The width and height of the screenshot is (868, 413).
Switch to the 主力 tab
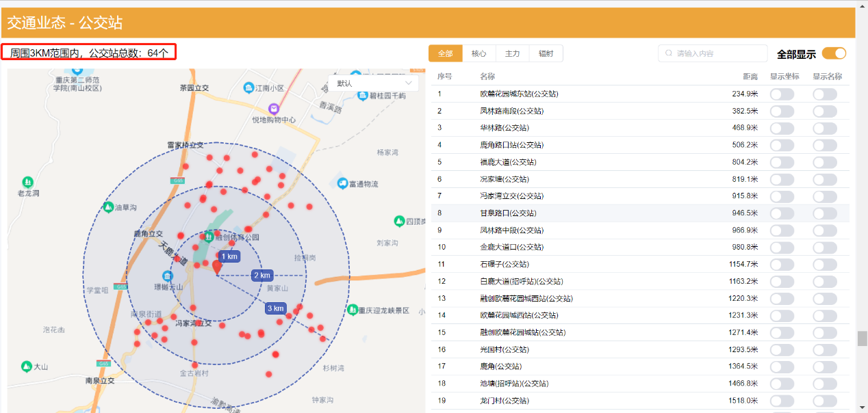point(513,53)
